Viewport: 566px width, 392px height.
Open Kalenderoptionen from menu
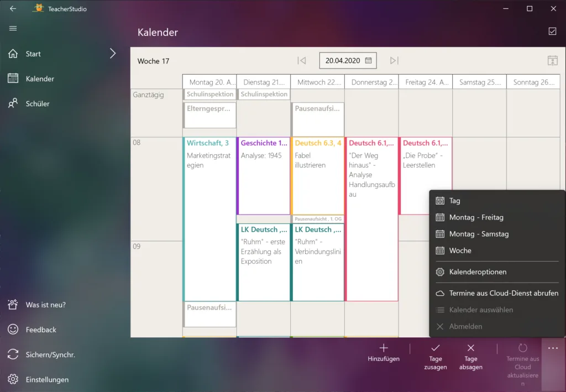click(x=497, y=272)
